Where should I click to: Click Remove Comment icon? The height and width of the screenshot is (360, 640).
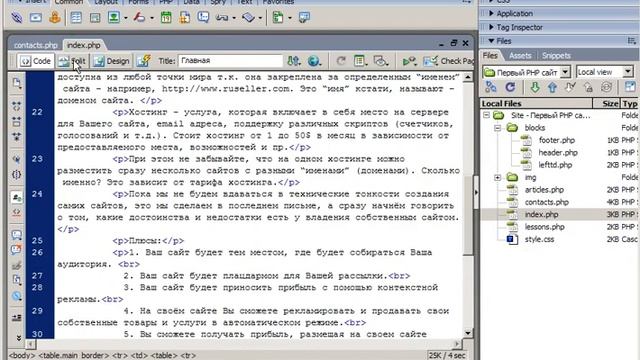(17, 249)
